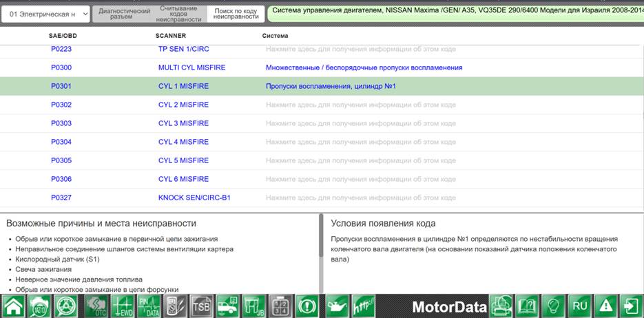Viewport: 644px width, 318px height.
Task: Open the oil can fluids icon
Action: [x=337, y=306]
